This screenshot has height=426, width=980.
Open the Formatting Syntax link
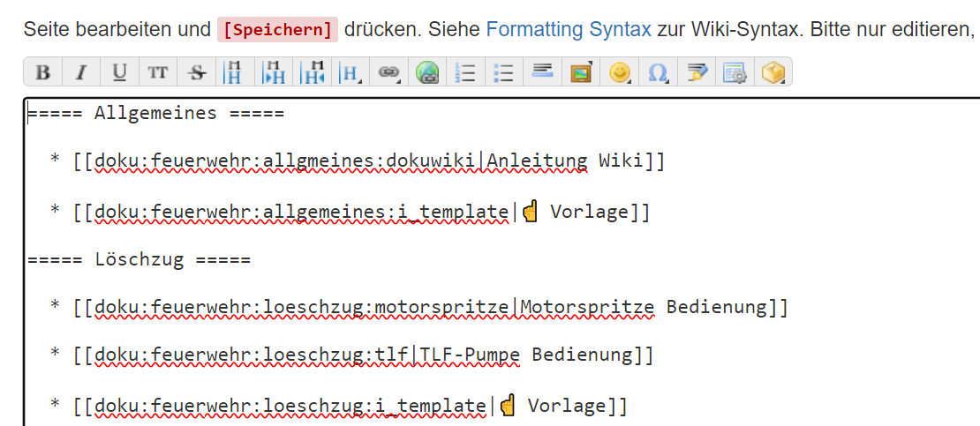(569, 29)
